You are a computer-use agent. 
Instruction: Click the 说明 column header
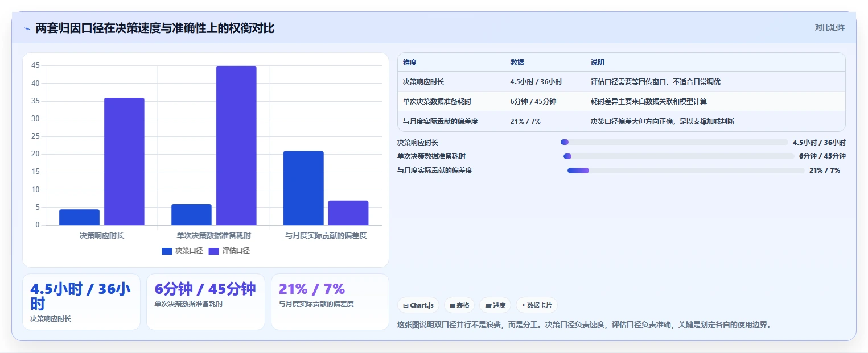click(x=598, y=63)
